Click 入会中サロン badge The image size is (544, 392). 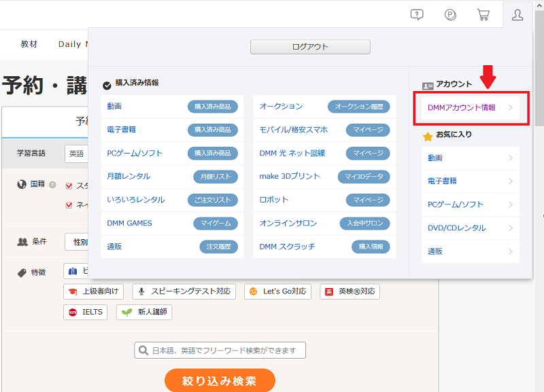click(x=365, y=224)
